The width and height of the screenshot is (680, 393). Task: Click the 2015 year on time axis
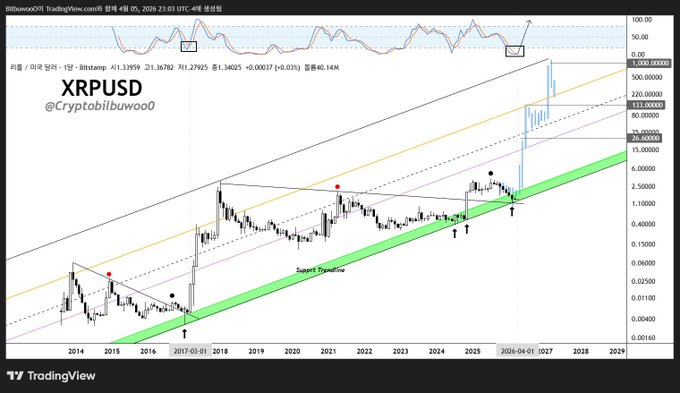[x=112, y=351]
